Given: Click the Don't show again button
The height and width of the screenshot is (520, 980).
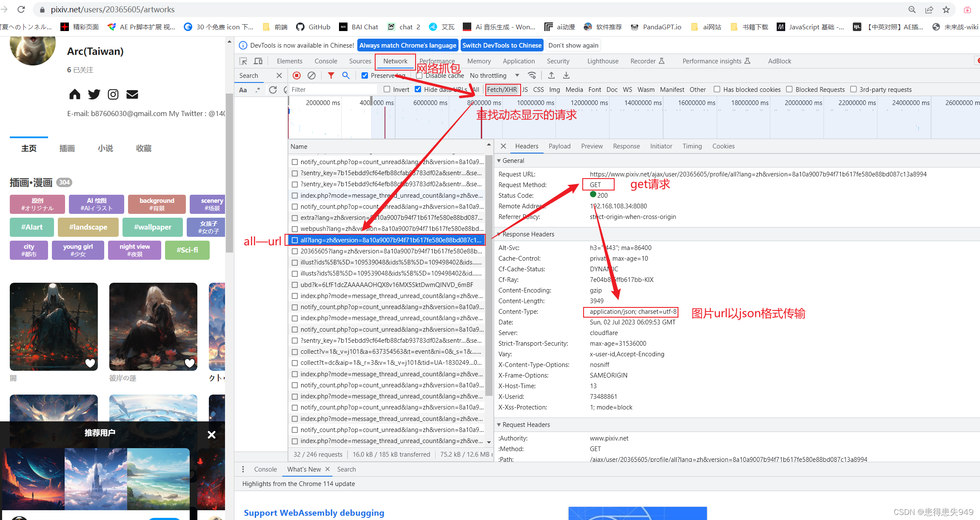Looking at the screenshot, I should (x=573, y=45).
